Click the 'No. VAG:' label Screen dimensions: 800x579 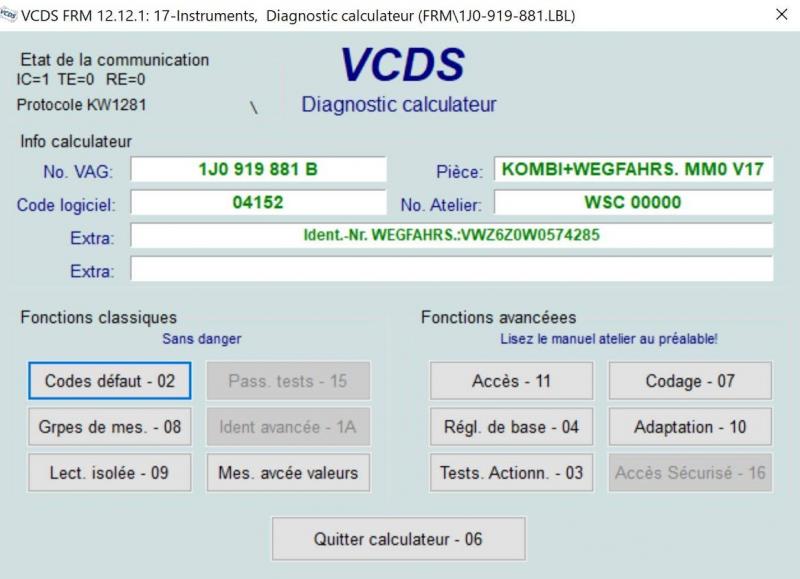78,172
